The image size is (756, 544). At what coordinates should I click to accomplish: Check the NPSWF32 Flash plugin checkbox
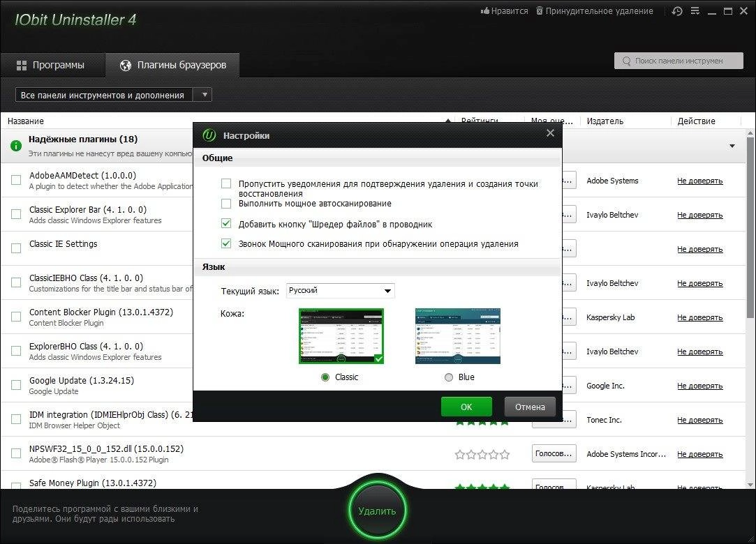click(16, 453)
